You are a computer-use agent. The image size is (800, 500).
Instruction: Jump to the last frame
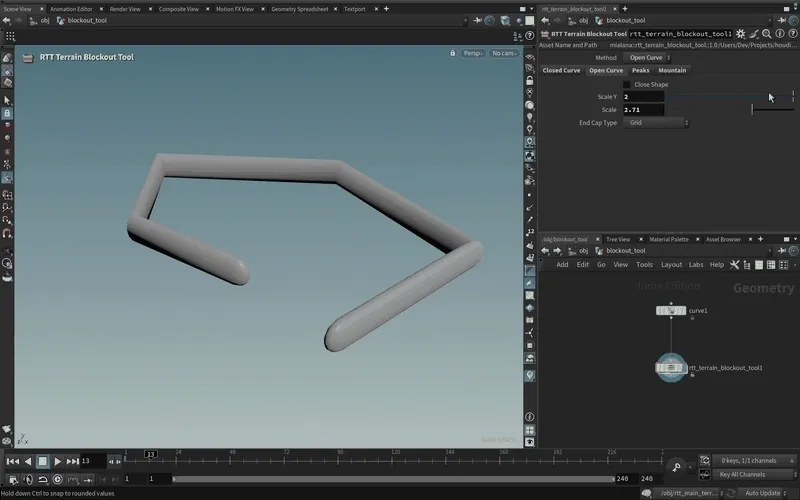72,461
